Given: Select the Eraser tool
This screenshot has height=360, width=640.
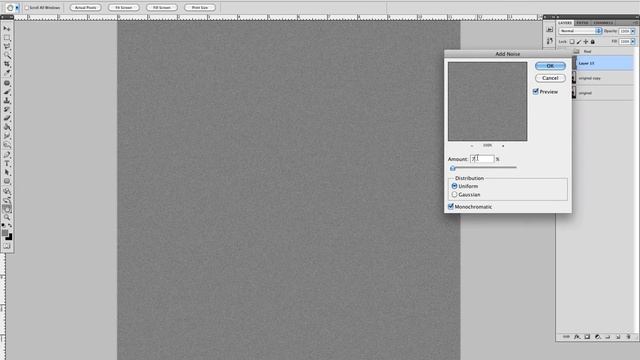Looking at the screenshot, I should 7,118.
